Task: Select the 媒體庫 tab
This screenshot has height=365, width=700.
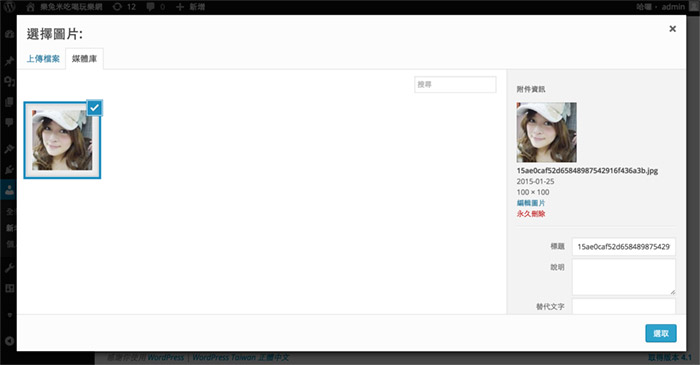Action: pyautogui.click(x=84, y=59)
